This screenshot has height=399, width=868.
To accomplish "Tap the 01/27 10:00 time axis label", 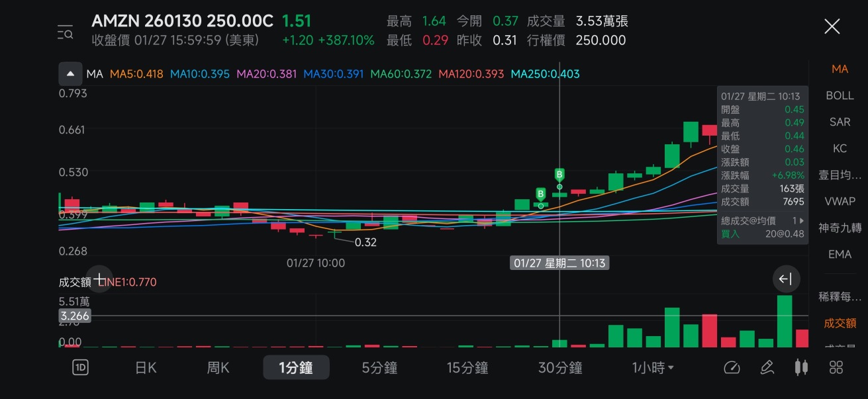I will [x=316, y=263].
